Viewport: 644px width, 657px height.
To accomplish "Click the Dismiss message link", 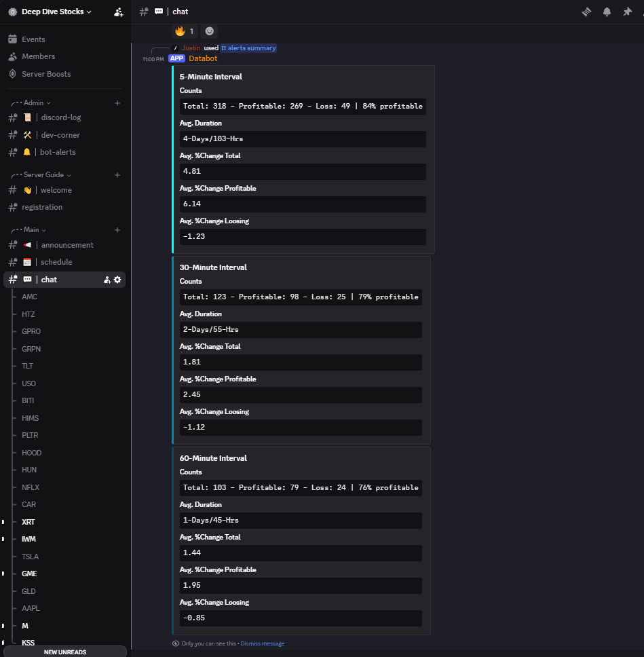I will [262, 643].
